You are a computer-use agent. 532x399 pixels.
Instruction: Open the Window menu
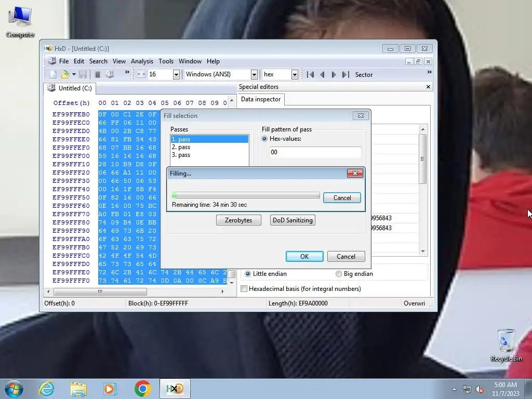[190, 61]
